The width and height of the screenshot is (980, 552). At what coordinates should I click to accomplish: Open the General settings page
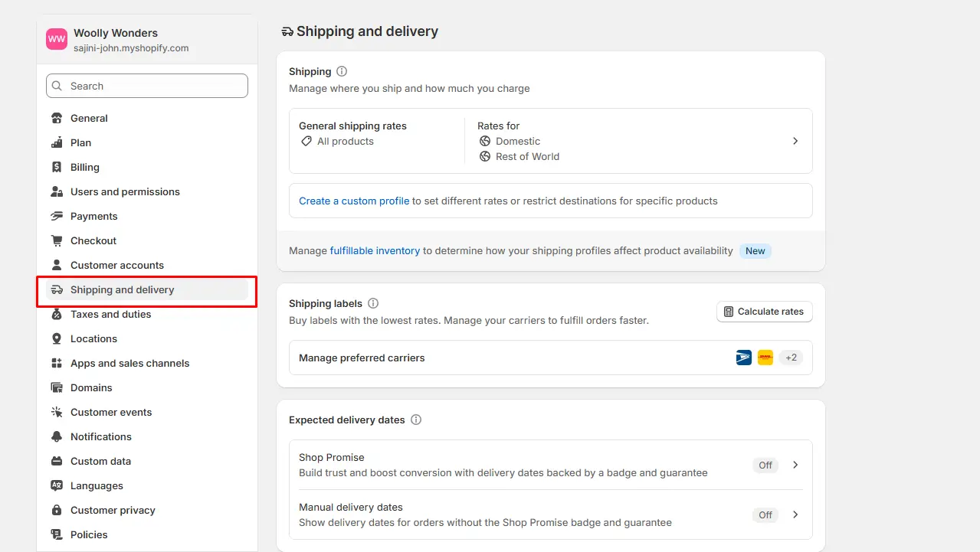coord(146,118)
